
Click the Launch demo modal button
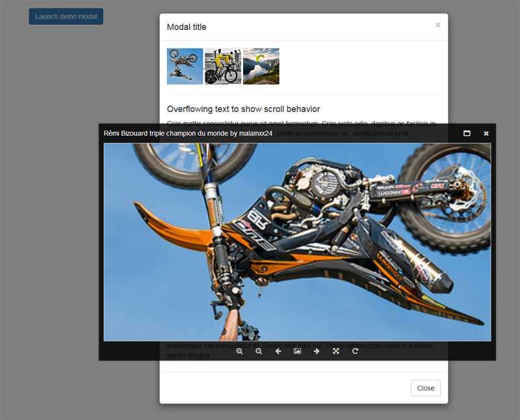coord(66,16)
